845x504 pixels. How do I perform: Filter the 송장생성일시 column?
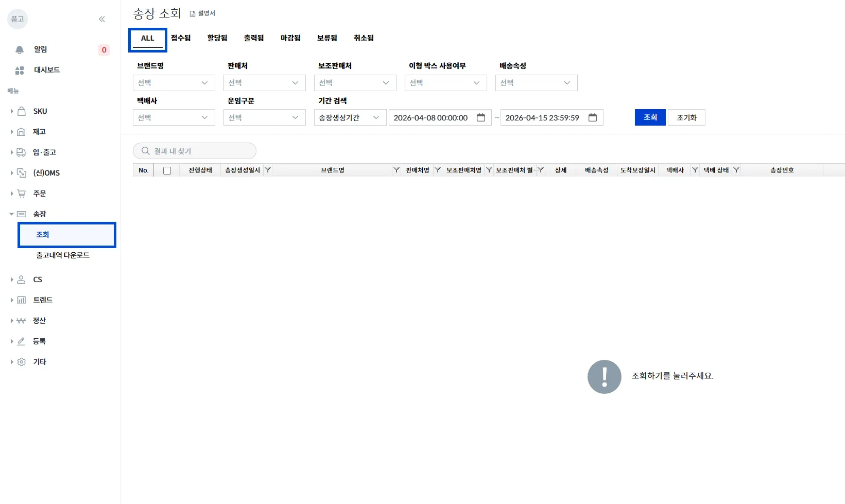pos(268,170)
